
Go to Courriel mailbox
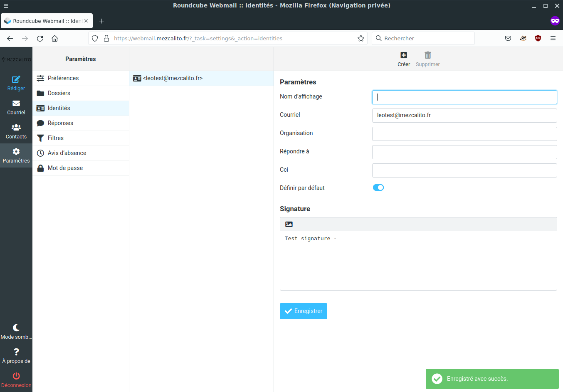click(16, 107)
